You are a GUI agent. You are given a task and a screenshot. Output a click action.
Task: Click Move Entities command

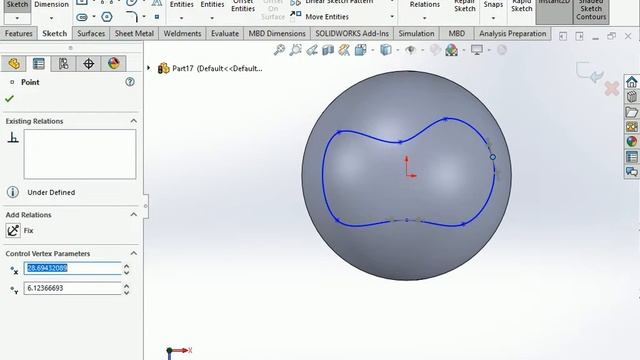coord(320,17)
